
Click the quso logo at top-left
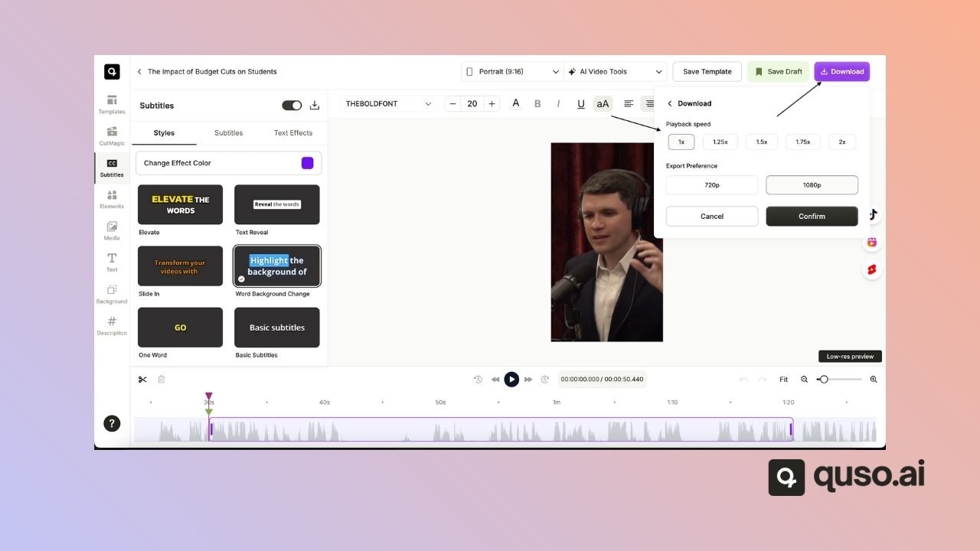point(112,72)
